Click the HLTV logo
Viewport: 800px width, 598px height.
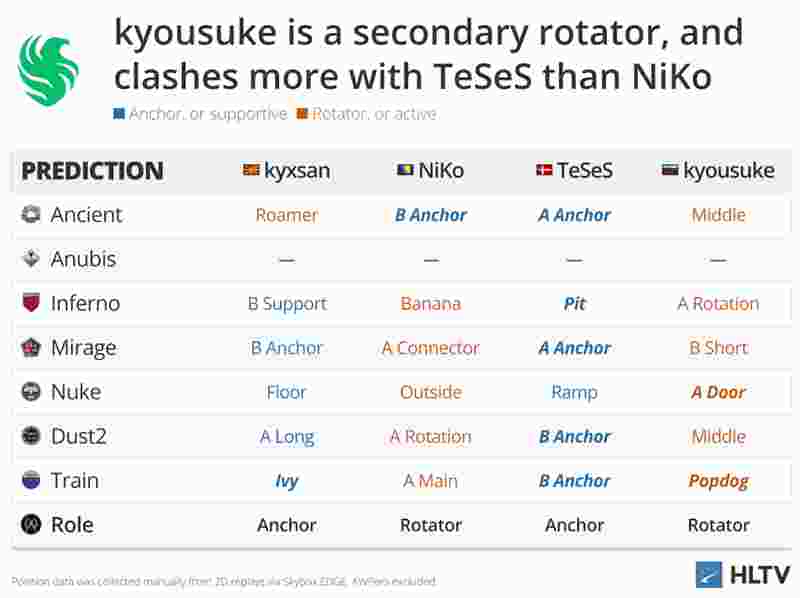(742, 574)
